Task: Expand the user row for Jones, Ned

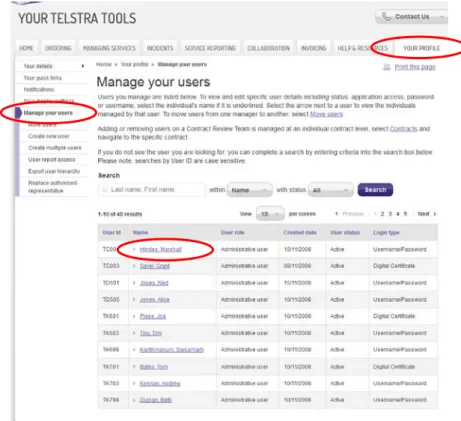Action: [x=134, y=283]
